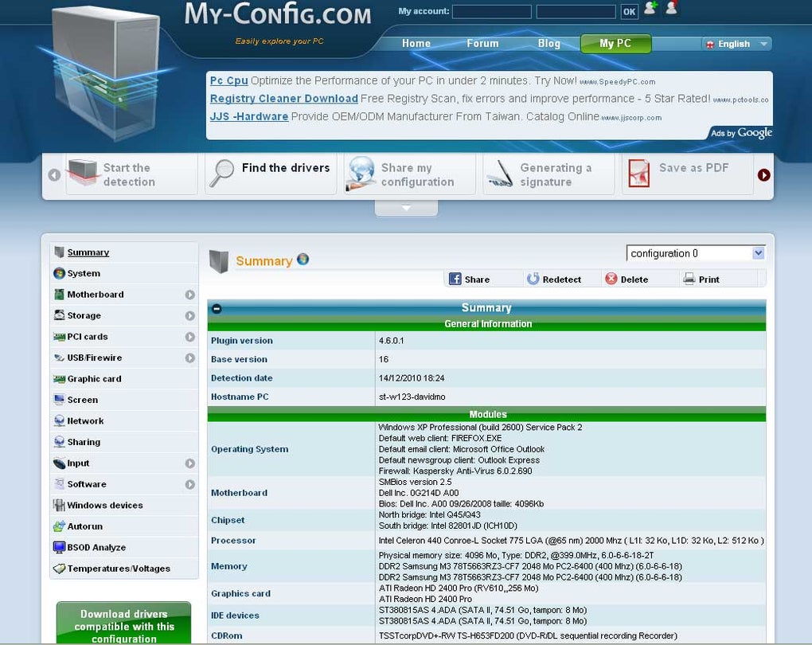Open the English language dropdown
The height and width of the screenshot is (645, 812).
coord(736,44)
